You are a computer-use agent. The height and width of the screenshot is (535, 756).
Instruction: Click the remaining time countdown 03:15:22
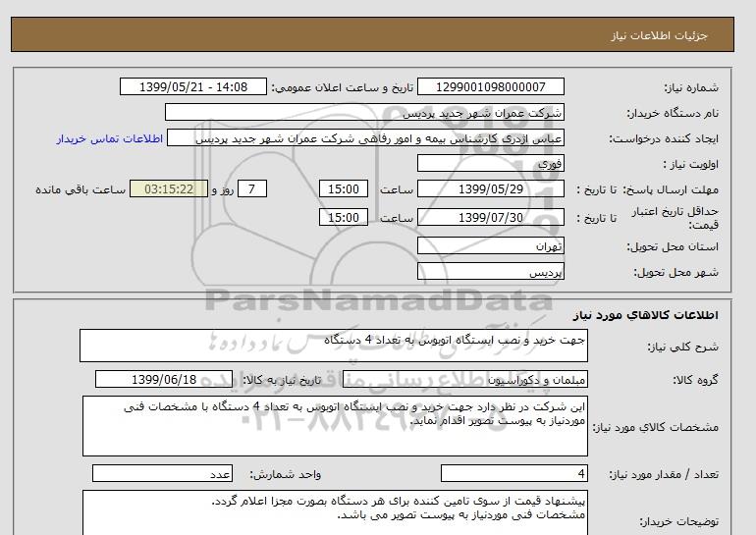coord(169,188)
